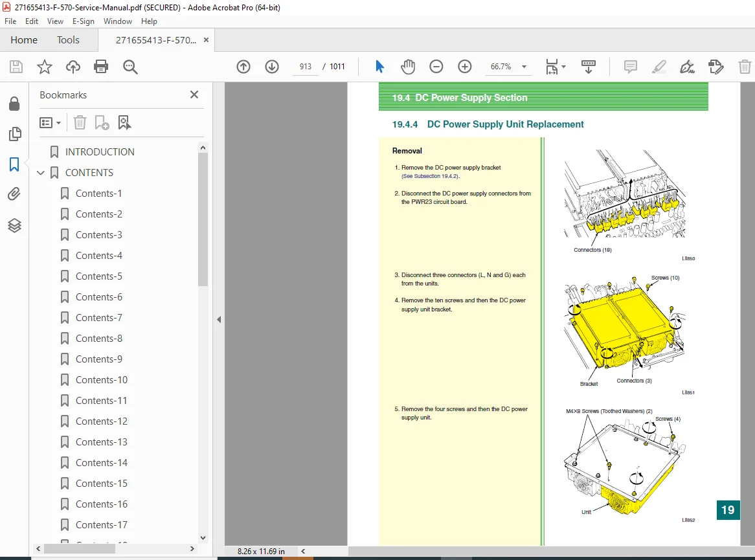The width and height of the screenshot is (755, 560).
Task: Activate the Hand pan tool
Action: [x=408, y=67]
